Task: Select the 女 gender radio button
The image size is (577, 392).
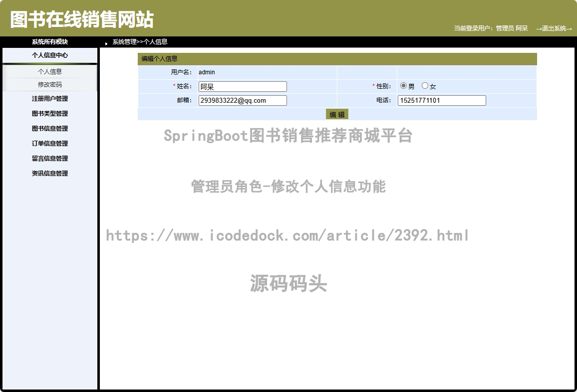Action: [425, 86]
